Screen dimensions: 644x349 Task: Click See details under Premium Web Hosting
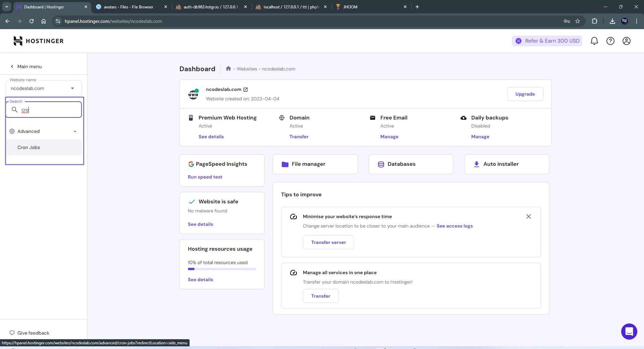point(211,137)
